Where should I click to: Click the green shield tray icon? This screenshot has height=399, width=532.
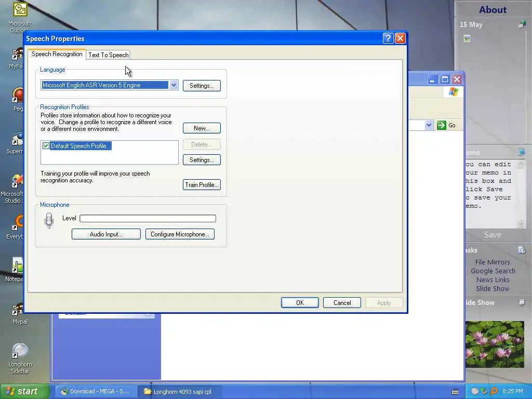[x=484, y=391]
